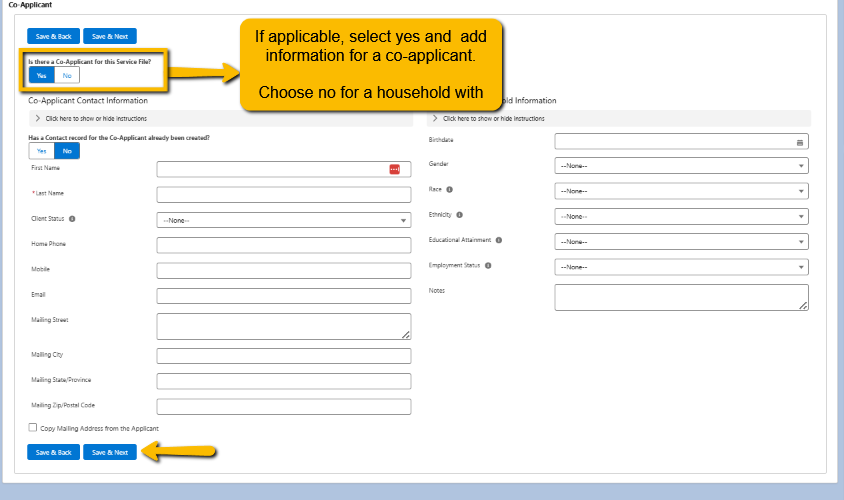The width and height of the screenshot is (844, 500).
Task: Open the Client Status dropdown
Action: (x=284, y=220)
